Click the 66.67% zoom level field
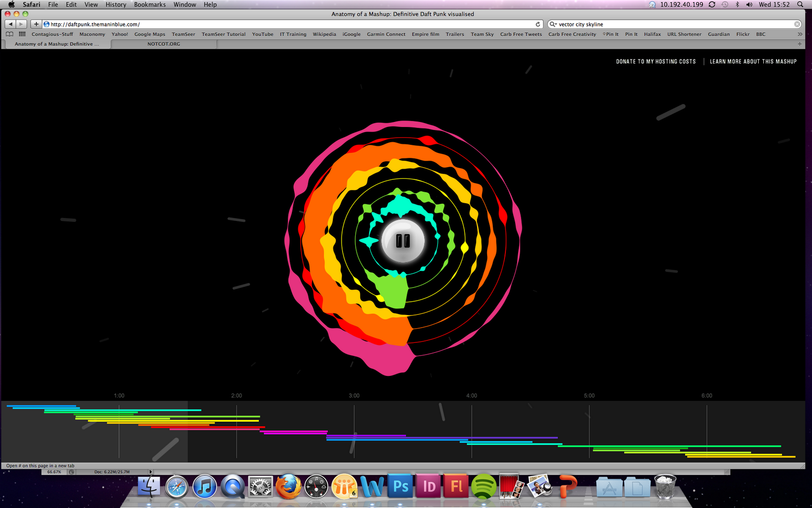The width and height of the screenshot is (812, 508). pos(54,472)
